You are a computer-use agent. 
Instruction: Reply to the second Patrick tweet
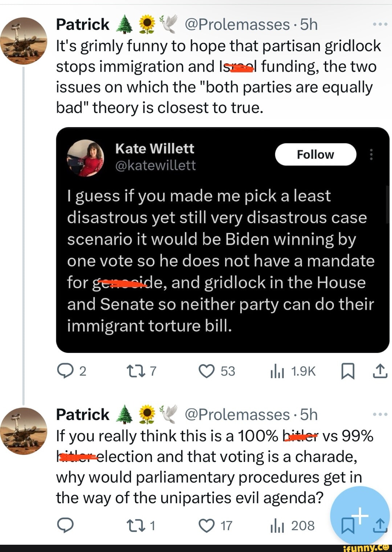tap(65, 525)
